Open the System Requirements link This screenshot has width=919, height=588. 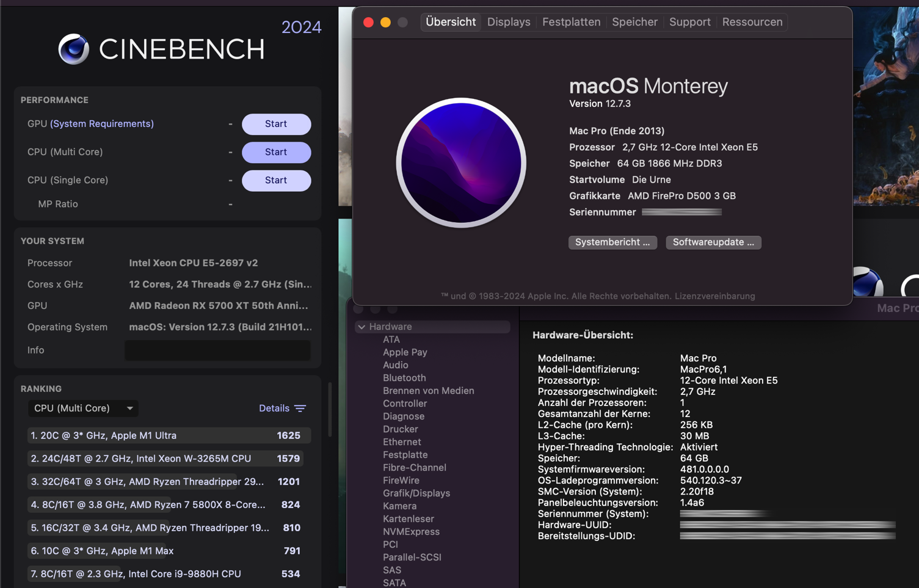[x=102, y=124]
